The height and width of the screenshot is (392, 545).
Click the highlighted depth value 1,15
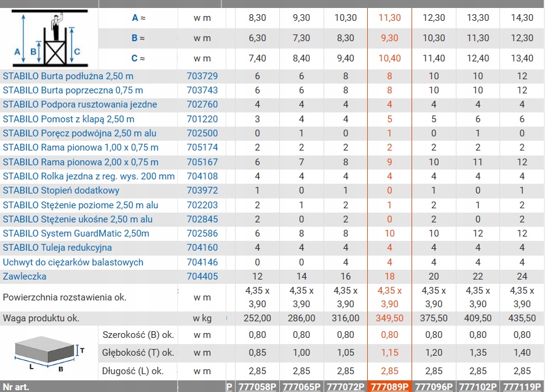(389, 353)
